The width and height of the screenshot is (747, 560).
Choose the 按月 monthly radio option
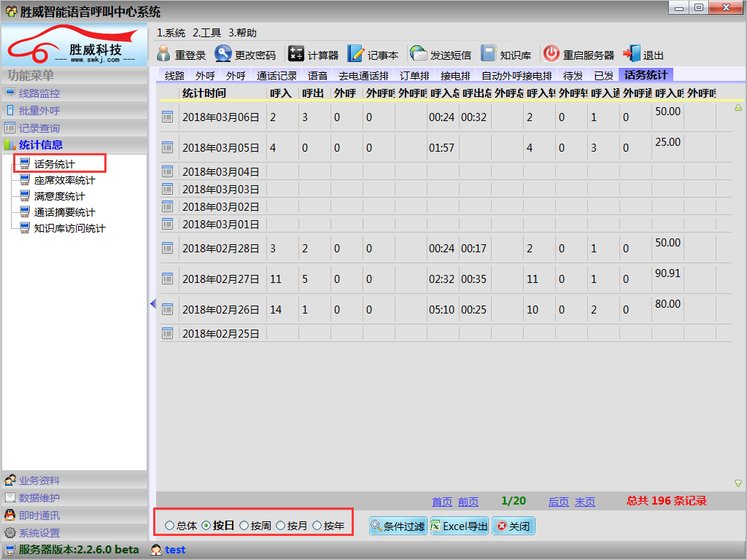[x=281, y=526]
